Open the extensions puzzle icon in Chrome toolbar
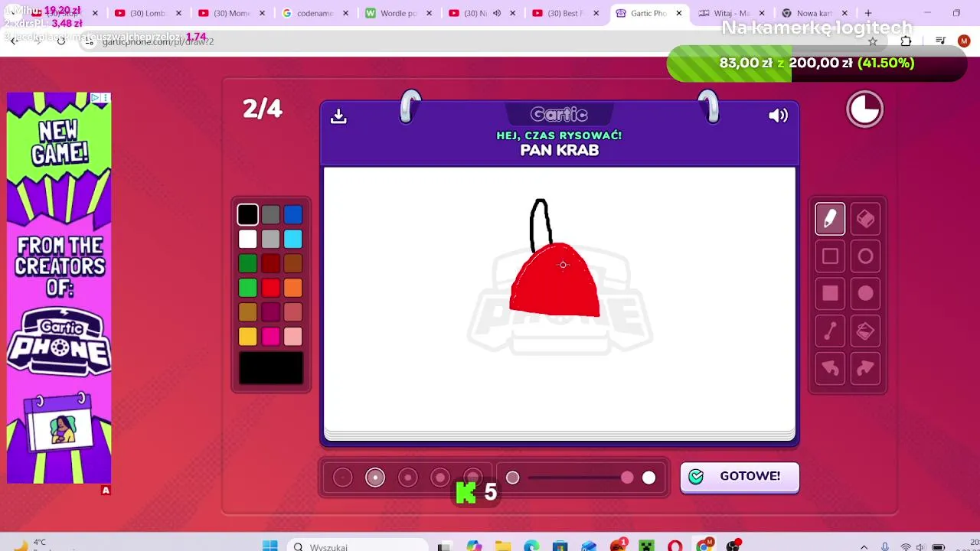This screenshot has width=980, height=551. pos(906,41)
